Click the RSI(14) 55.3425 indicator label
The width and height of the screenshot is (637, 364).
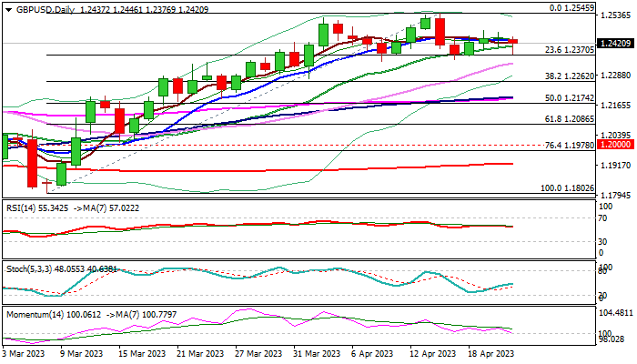(x=37, y=208)
